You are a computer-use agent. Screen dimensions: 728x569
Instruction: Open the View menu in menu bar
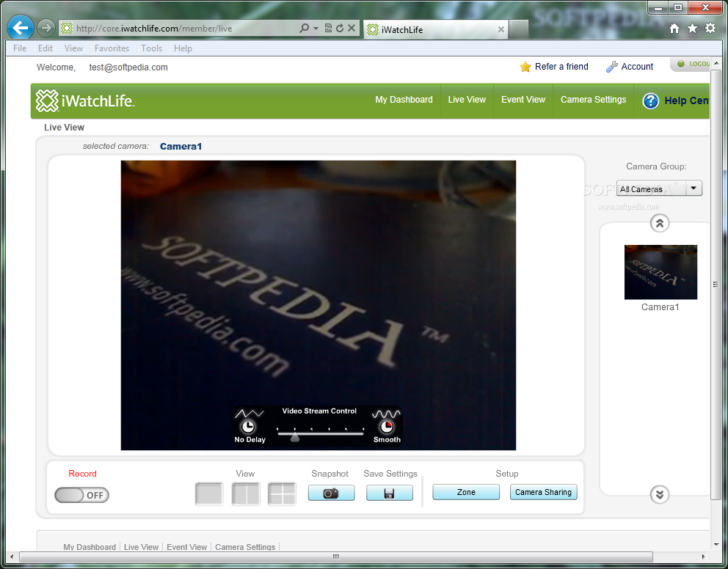click(x=73, y=48)
